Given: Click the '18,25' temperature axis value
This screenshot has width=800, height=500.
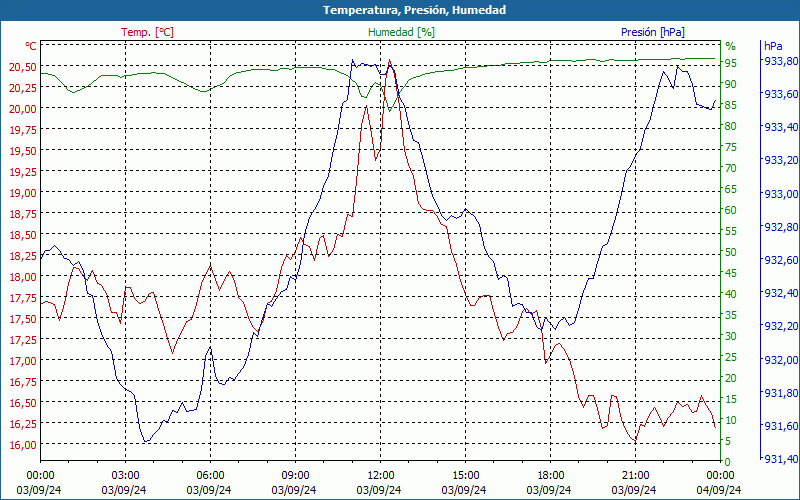Looking at the screenshot, I should pos(23,256).
